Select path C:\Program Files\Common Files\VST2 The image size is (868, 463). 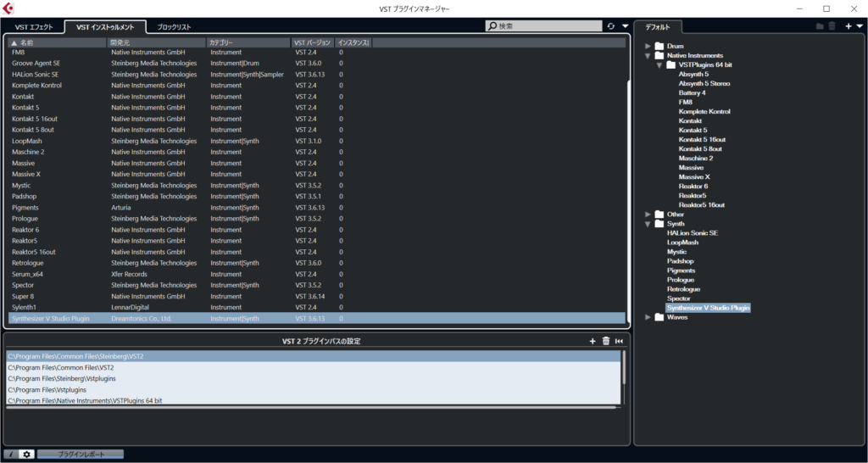pyautogui.click(x=314, y=368)
